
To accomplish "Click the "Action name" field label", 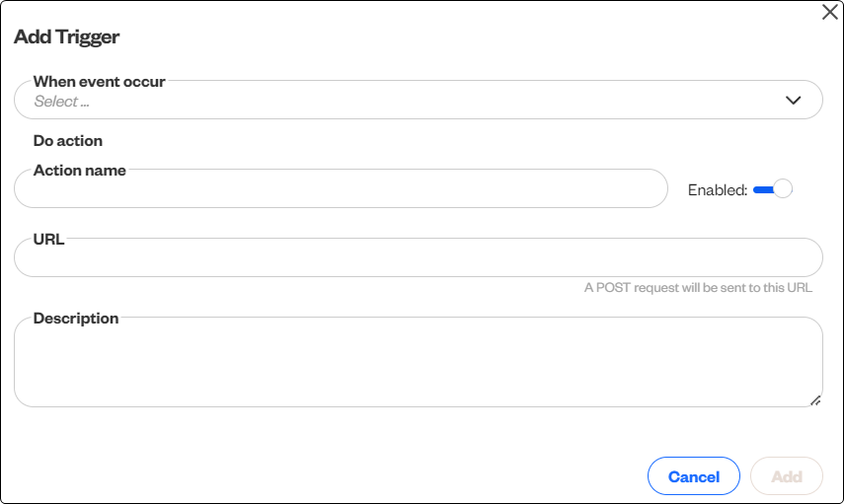I will (x=80, y=171).
